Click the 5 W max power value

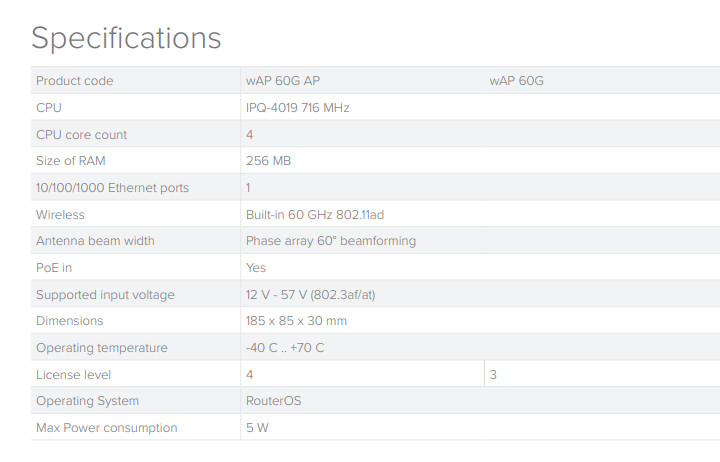coord(257,428)
